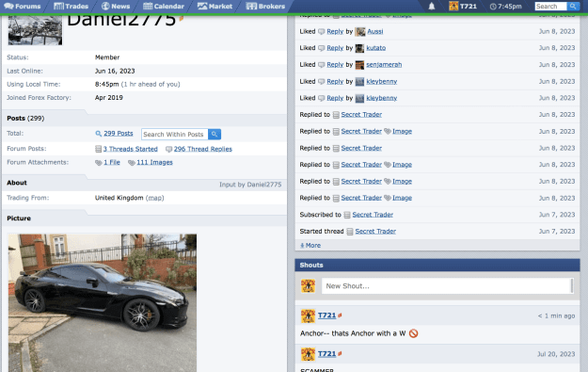Image resolution: width=588 pixels, height=372 pixels.
Task: Click T721 avatar beside New Shout box
Action: [308, 286]
